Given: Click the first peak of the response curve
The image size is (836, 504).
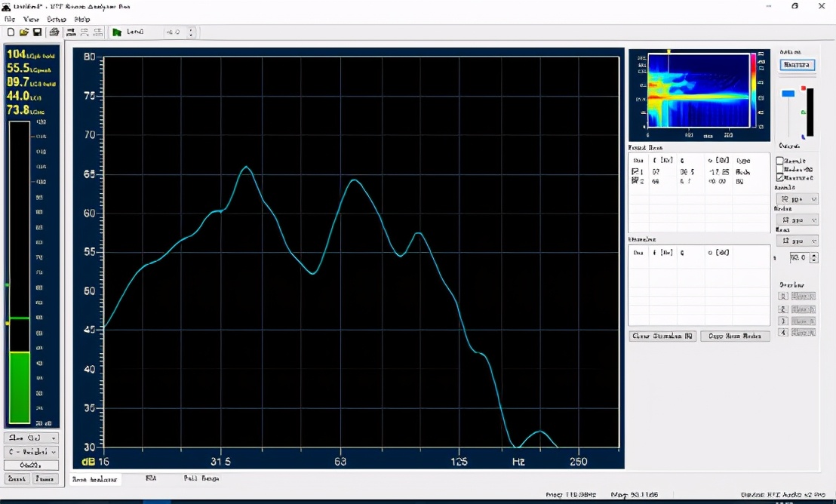Looking at the screenshot, I should 246,167.
